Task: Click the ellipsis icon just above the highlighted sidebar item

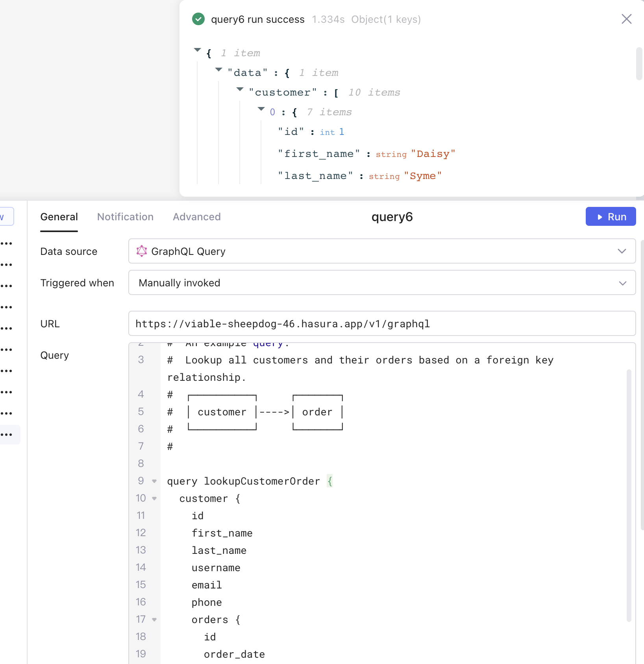Action: (7, 413)
